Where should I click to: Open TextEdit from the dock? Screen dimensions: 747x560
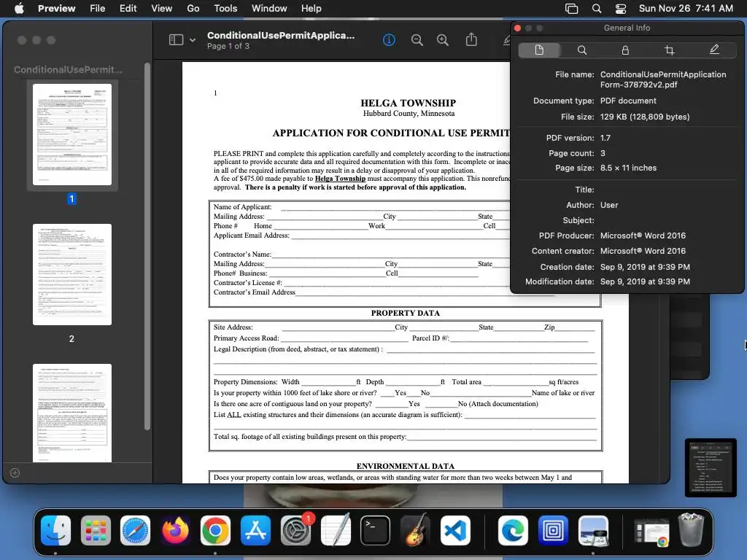336,530
